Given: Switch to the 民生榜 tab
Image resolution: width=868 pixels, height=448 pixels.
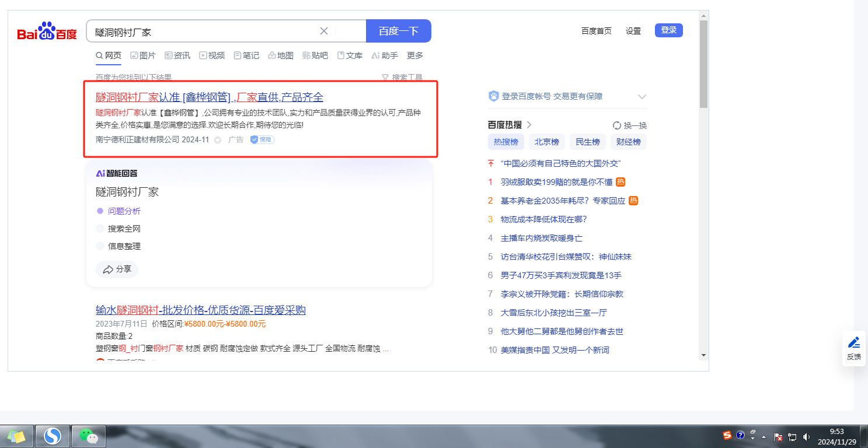Looking at the screenshot, I should tap(588, 142).
